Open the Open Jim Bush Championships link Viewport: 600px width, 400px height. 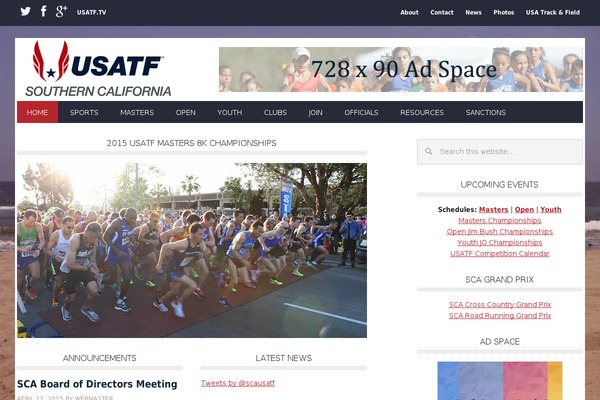[500, 232]
